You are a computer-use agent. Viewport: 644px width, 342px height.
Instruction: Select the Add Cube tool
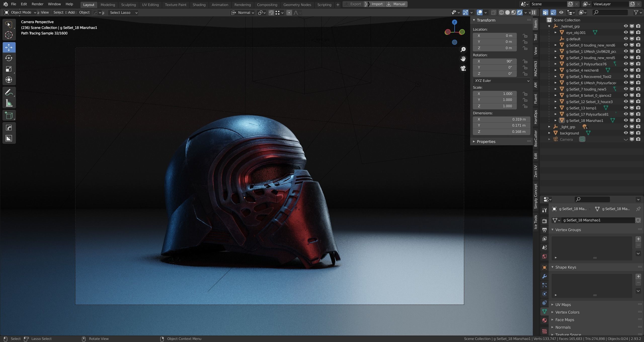coord(9,115)
